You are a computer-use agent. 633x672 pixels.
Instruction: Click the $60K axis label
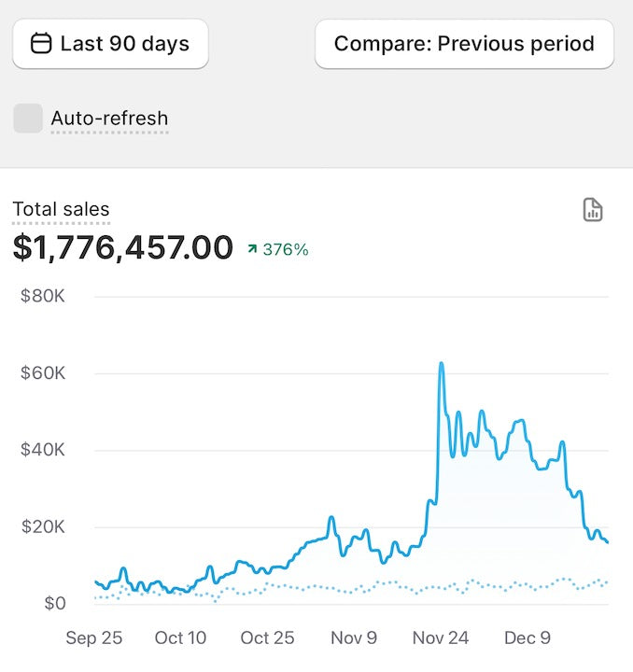click(x=43, y=372)
